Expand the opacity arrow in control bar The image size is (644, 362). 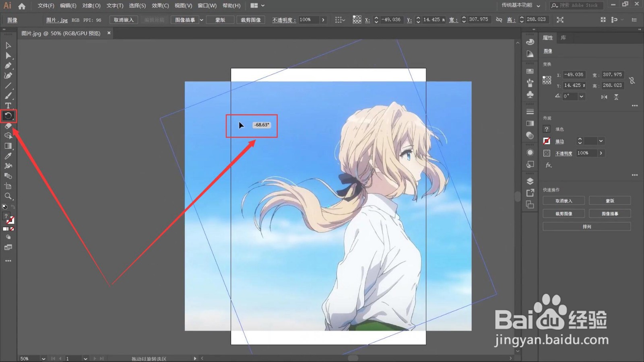pos(323,20)
